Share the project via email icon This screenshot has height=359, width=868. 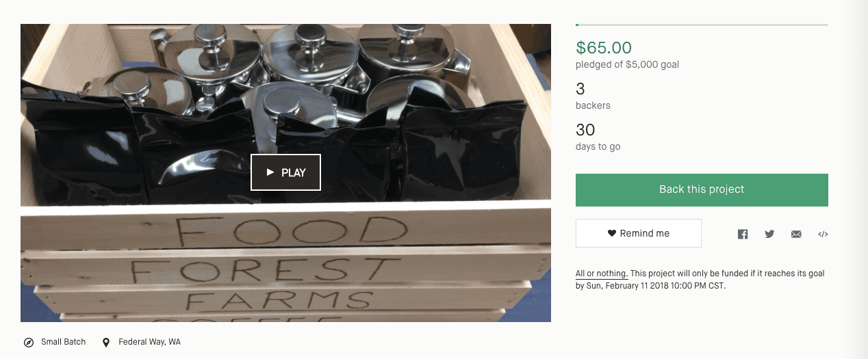point(796,234)
